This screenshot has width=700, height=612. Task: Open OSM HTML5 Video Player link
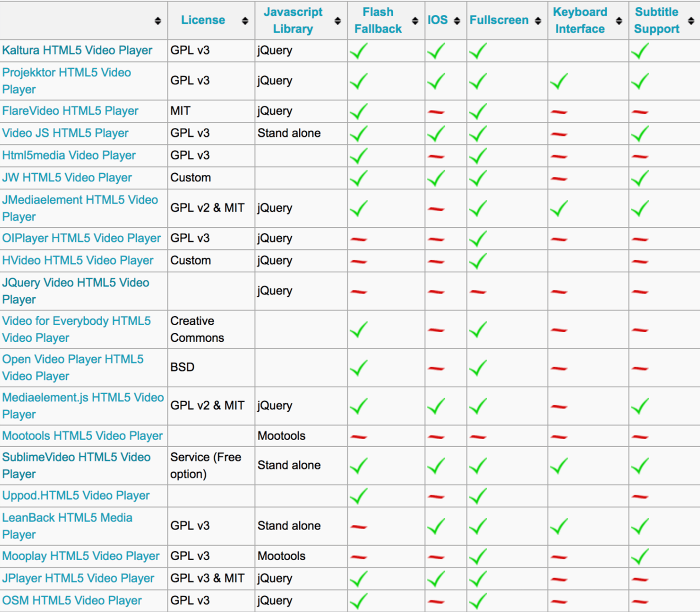point(72,601)
